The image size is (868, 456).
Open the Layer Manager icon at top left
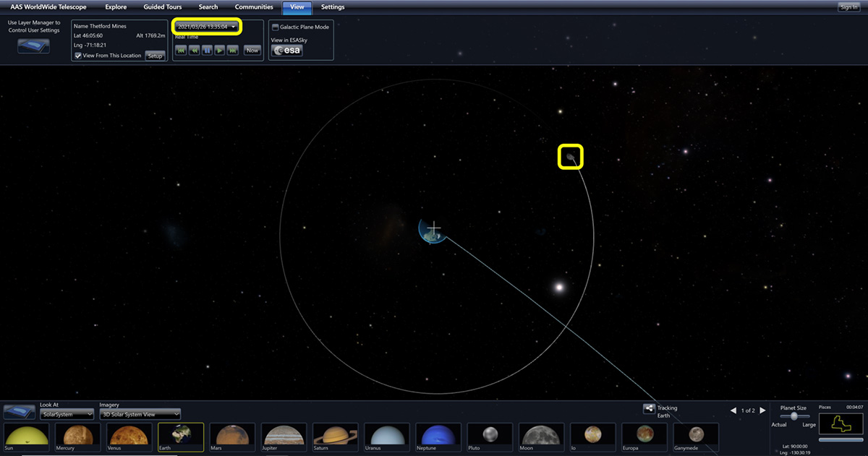[x=33, y=47]
